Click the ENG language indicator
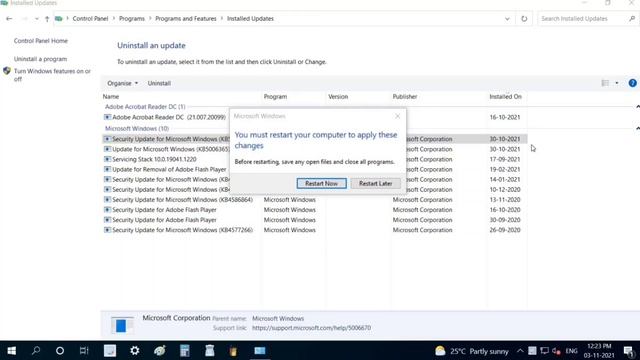The height and width of the screenshot is (360, 640). pyautogui.click(x=571, y=351)
